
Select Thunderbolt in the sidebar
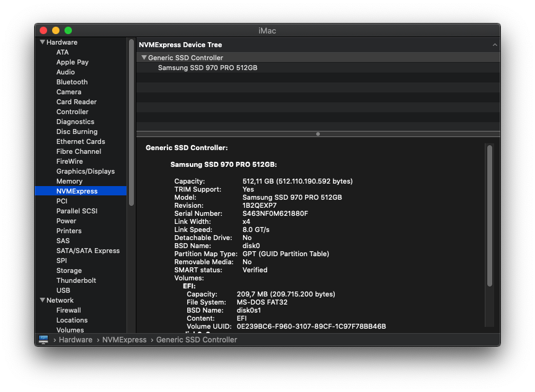click(x=76, y=280)
